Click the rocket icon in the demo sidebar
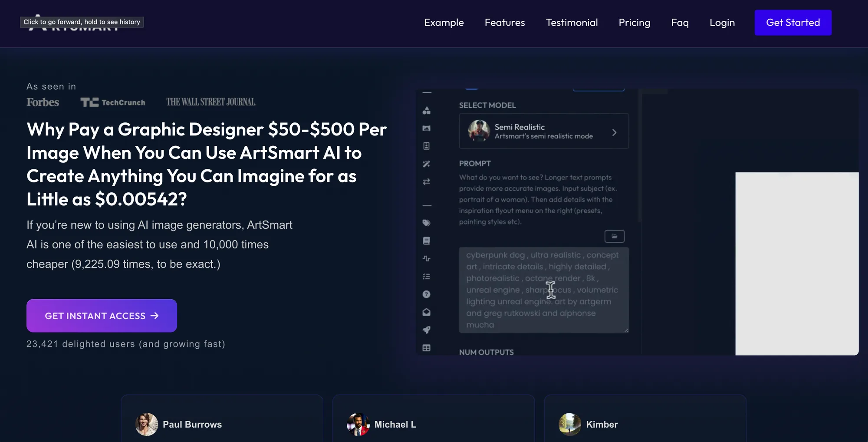 click(427, 330)
